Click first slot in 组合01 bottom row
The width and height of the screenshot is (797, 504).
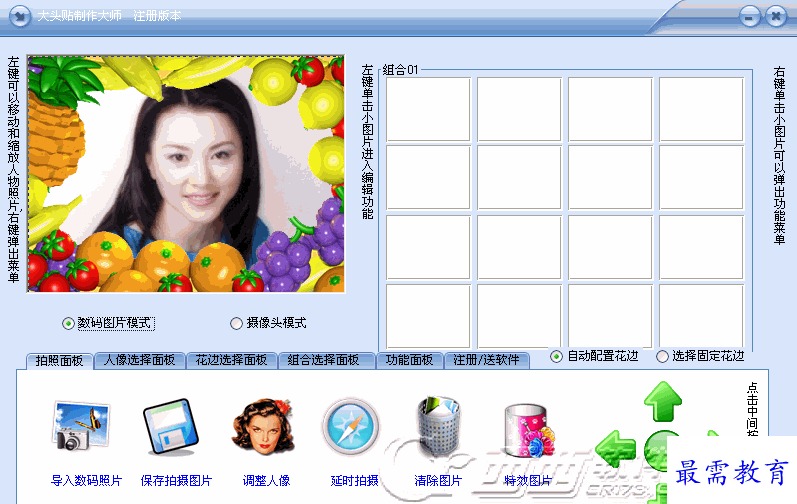(x=428, y=316)
